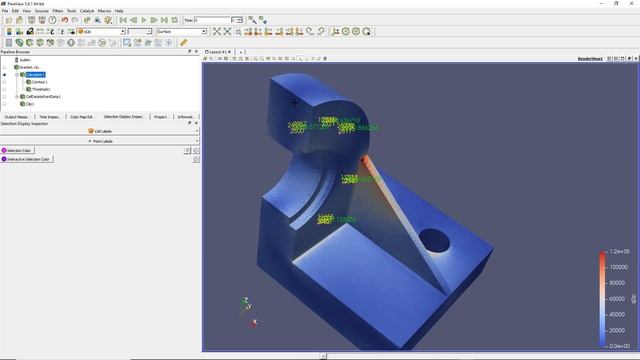Open the Help menu
The image size is (640, 360).
click(119, 11)
